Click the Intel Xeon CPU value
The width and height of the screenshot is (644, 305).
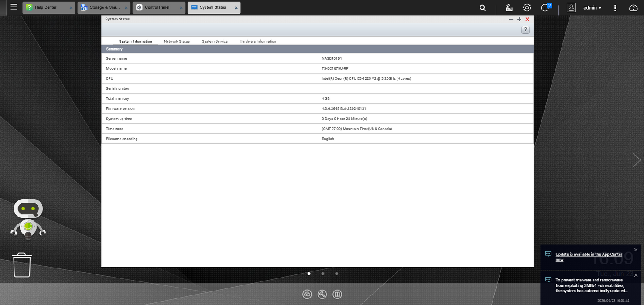tap(367, 78)
